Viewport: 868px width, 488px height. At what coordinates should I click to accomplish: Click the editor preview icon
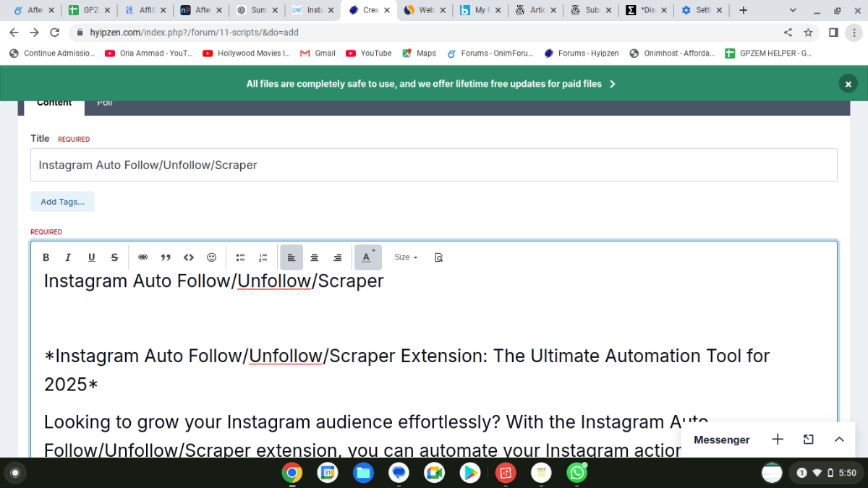438,257
